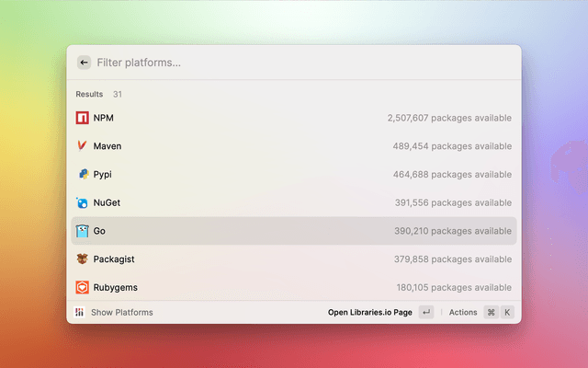Click the Rubygems logo icon

(82, 287)
